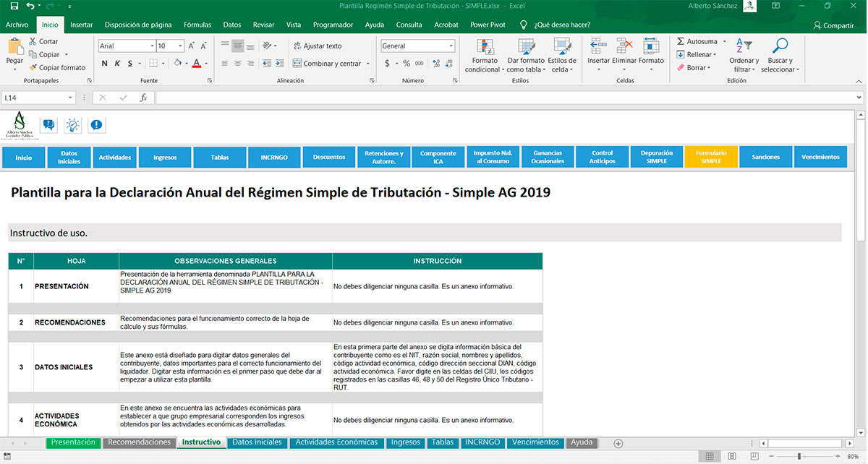Click the exclamation mark icon in sheet

(x=96, y=124)
